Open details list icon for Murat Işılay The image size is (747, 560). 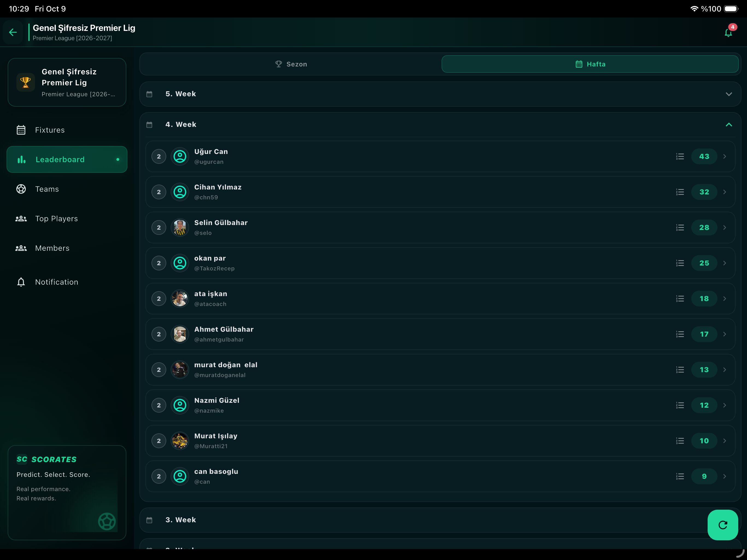[x=680, y=441]
